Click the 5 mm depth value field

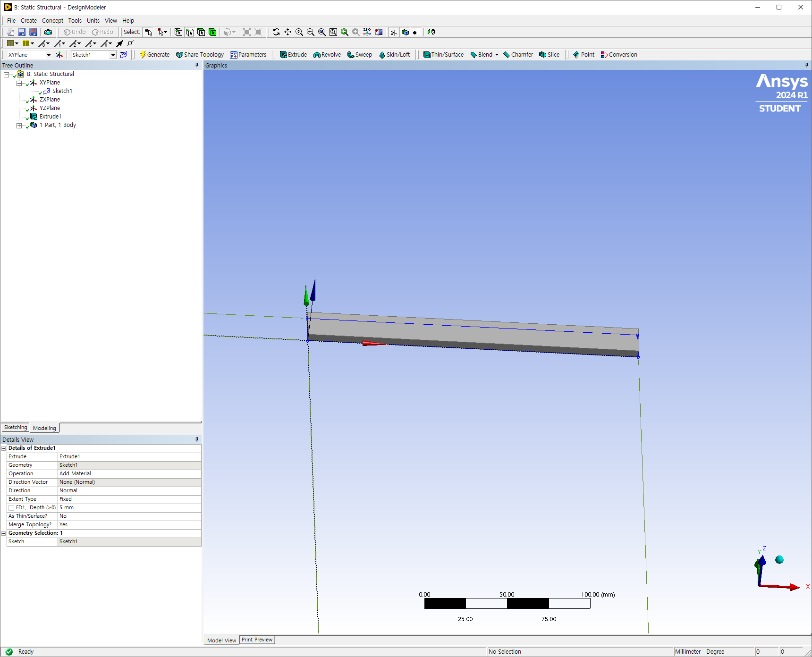(x=129, y=508)
